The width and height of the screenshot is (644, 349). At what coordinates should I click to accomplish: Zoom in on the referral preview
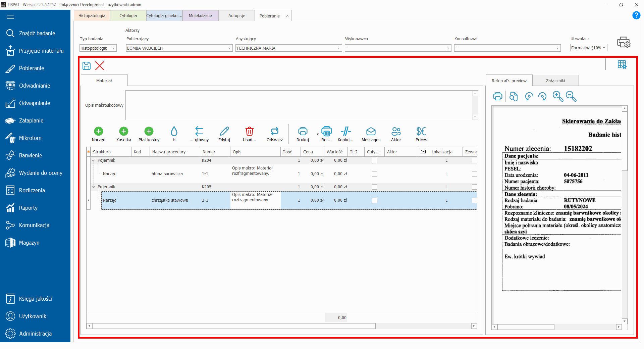click(x=558, y=96)
